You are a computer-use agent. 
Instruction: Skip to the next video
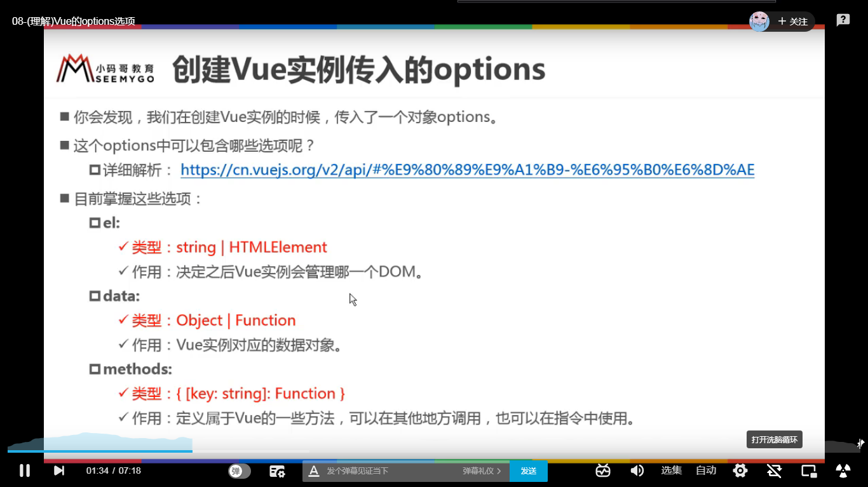coord(59,470)
